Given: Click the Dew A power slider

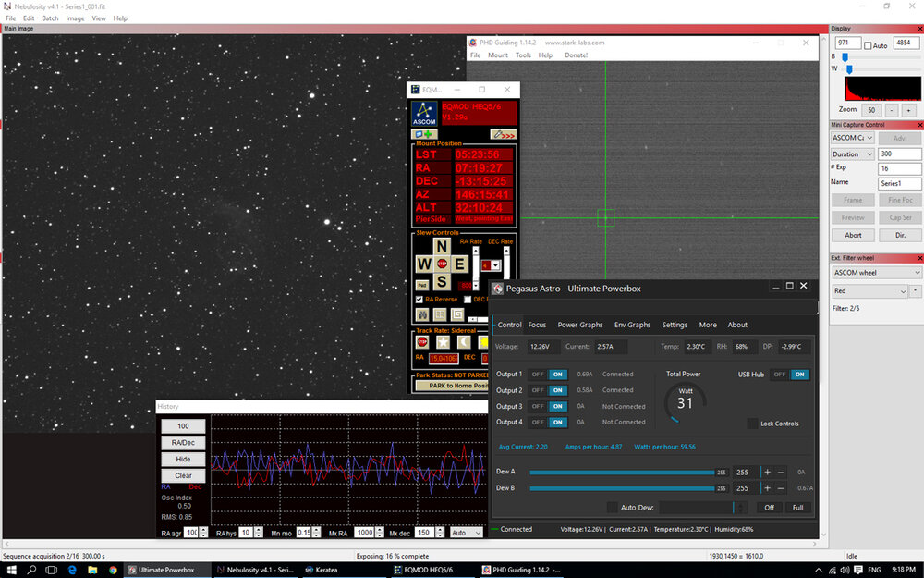Looking at the screenshot, I should (622, 472).
